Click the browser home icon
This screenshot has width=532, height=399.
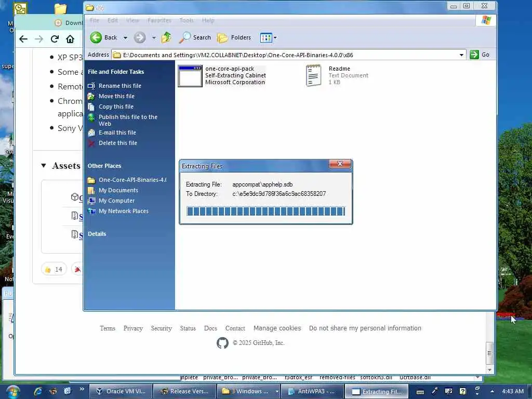tap(70, 39)
